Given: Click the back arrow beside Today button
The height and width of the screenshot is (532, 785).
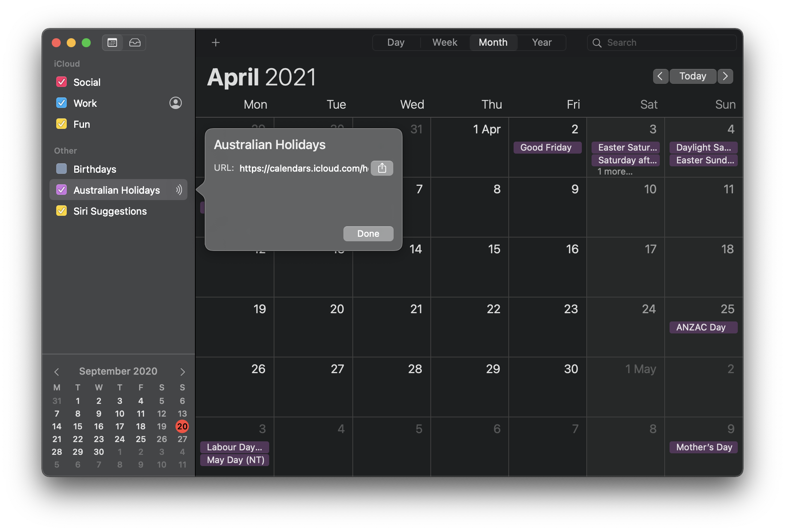Looking at the screenshot, I should click(661, 76).
